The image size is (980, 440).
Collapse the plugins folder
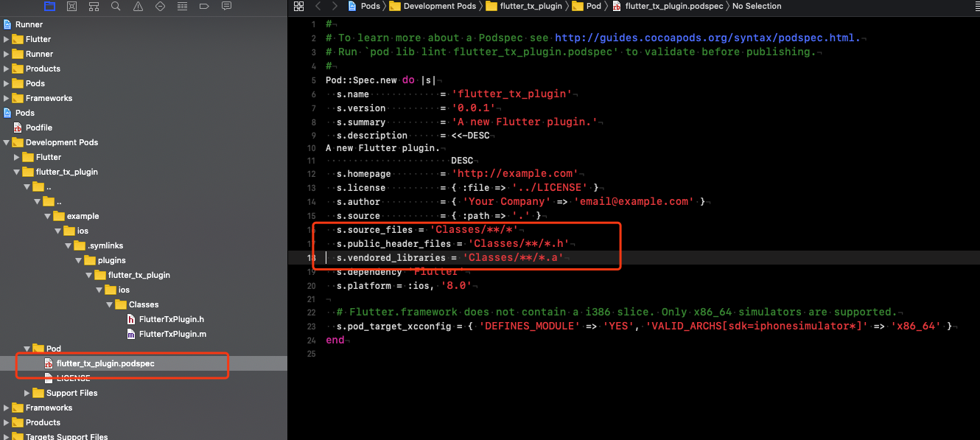click(x=79, y=260)
